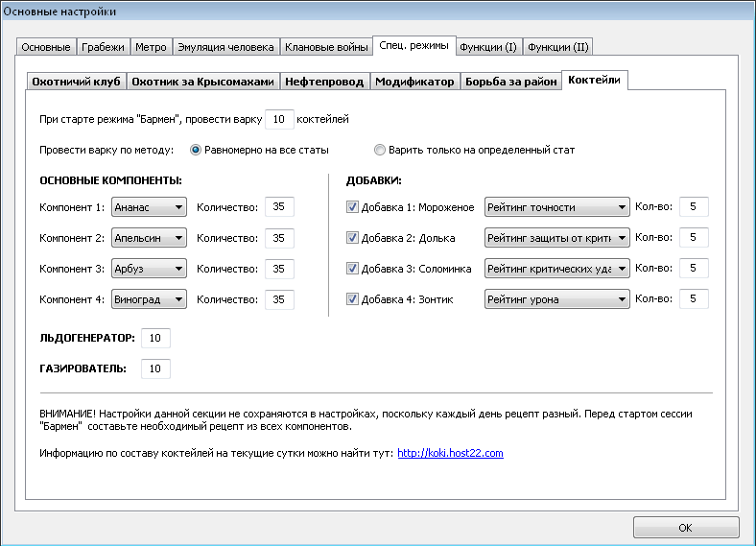This screenshot has width=756, height=546.
Task: Select the Спец. режимы tab
Action: click(x=414, y=46)
